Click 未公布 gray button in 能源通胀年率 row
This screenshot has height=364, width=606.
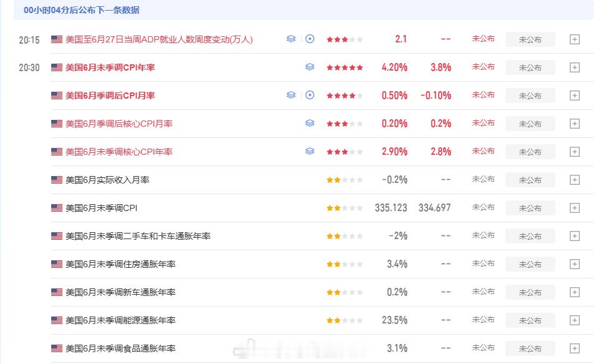(530, 320)
